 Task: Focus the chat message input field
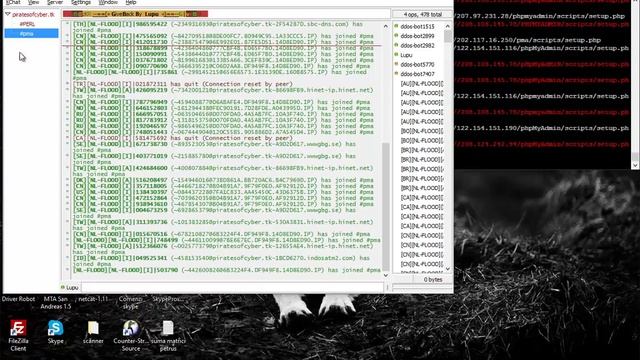point(233,287)
